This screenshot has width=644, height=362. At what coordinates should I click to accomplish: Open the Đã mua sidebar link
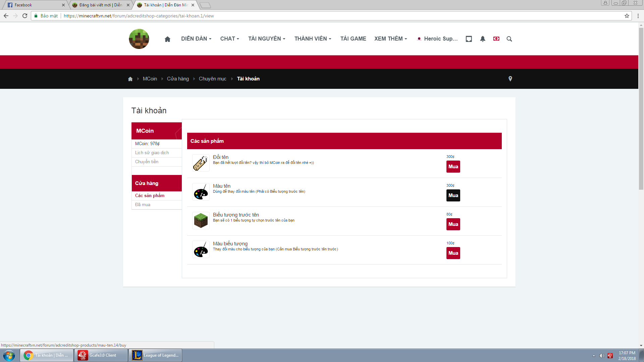pyautogui.click(x=143, y=205)
